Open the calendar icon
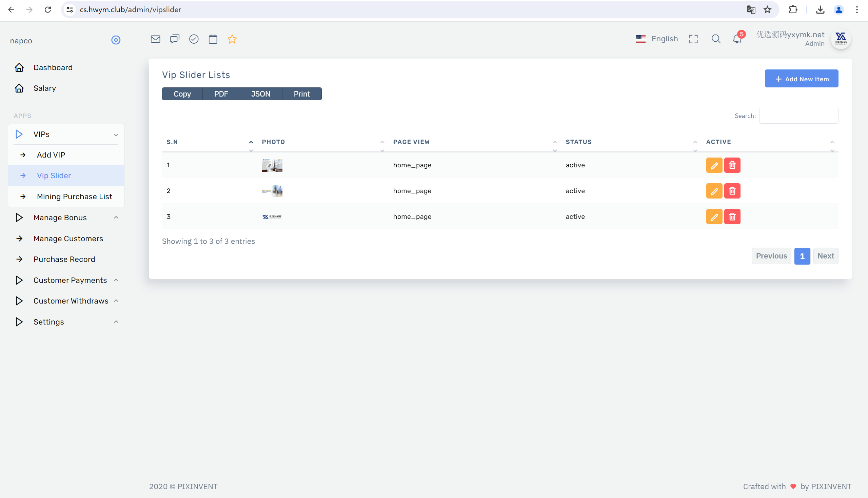868x498 pixels. [x=213, y=39]
